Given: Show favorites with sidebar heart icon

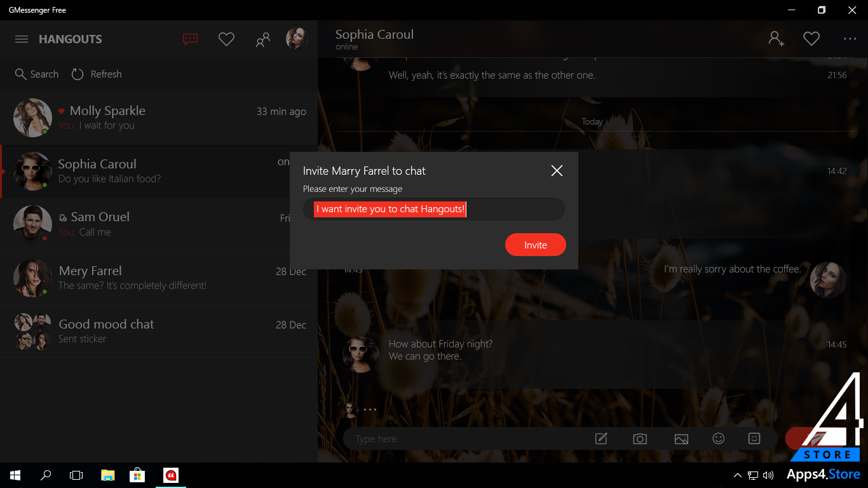Looking at the screenshot, I should tap(226, 39).
